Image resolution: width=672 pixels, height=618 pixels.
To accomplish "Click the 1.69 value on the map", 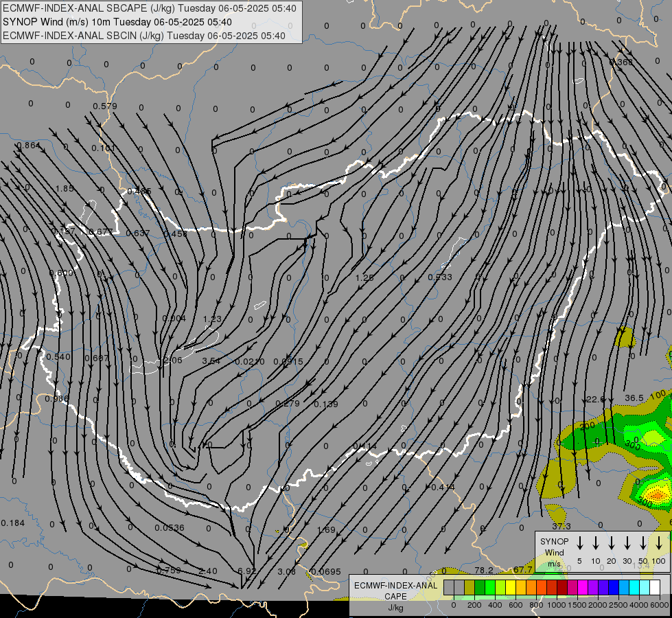I will pos(326,529).
